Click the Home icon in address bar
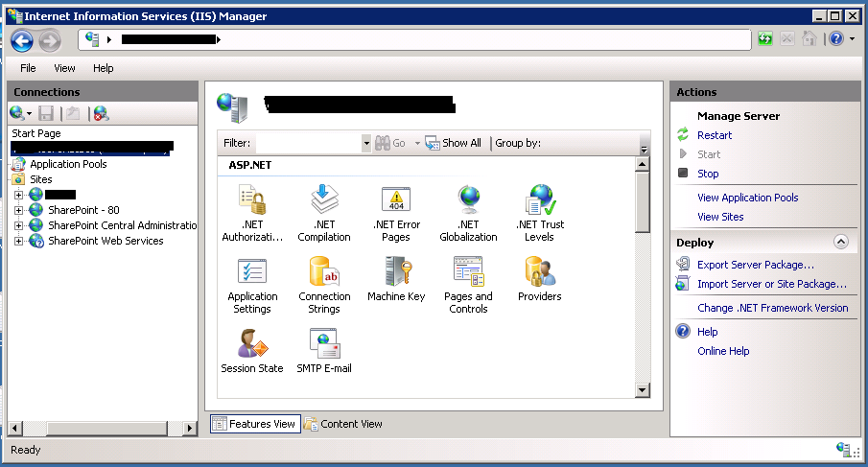 click(809, 38)
